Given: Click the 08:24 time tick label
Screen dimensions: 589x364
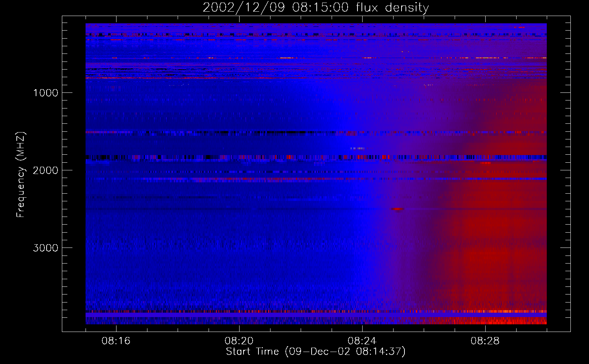Looking at the screenshot, I should tap(362, 341).
